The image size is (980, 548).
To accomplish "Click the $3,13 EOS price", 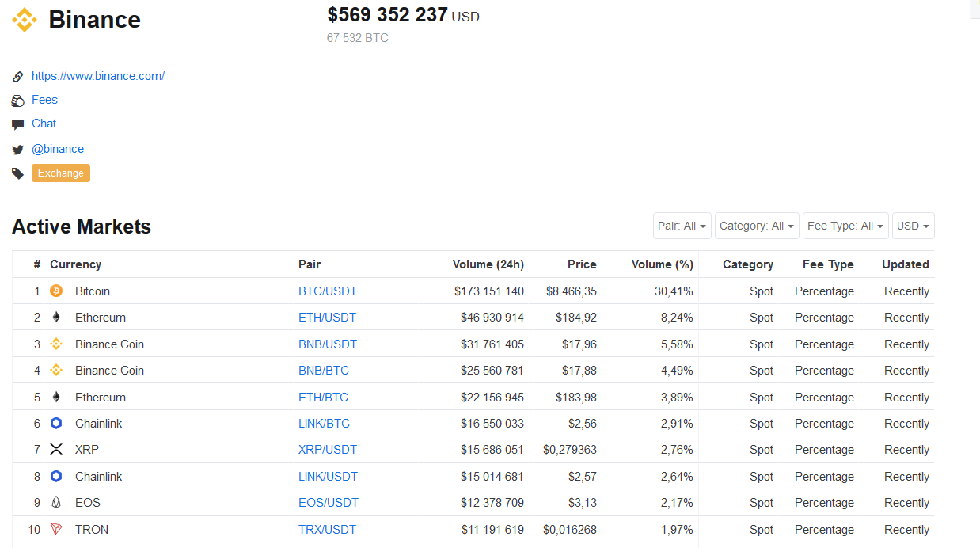I will pyautogui.click(x=582, y=503).
